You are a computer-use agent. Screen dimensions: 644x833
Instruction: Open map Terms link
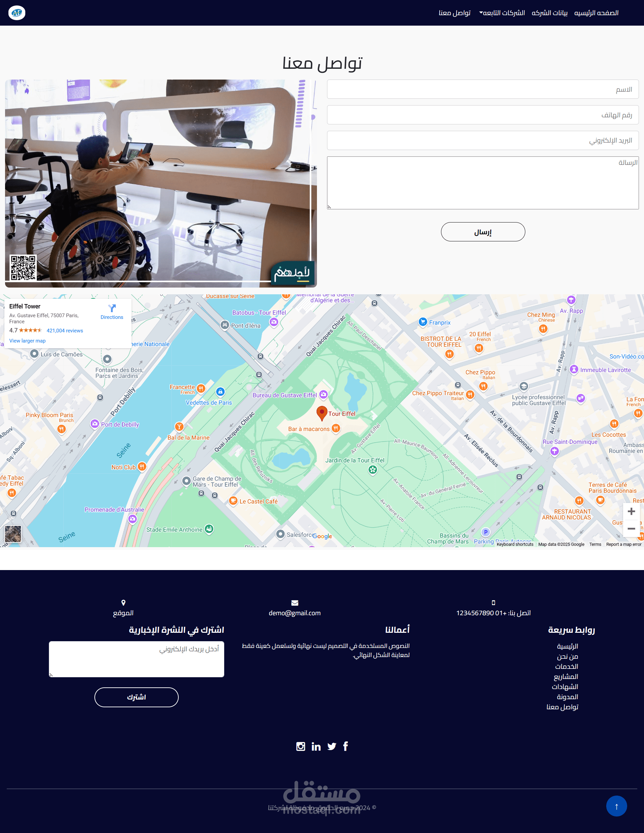point(595,544)
